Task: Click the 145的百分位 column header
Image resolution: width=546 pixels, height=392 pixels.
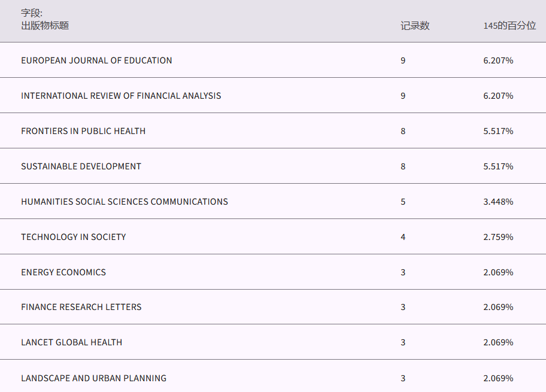Action: click(509, 26)
